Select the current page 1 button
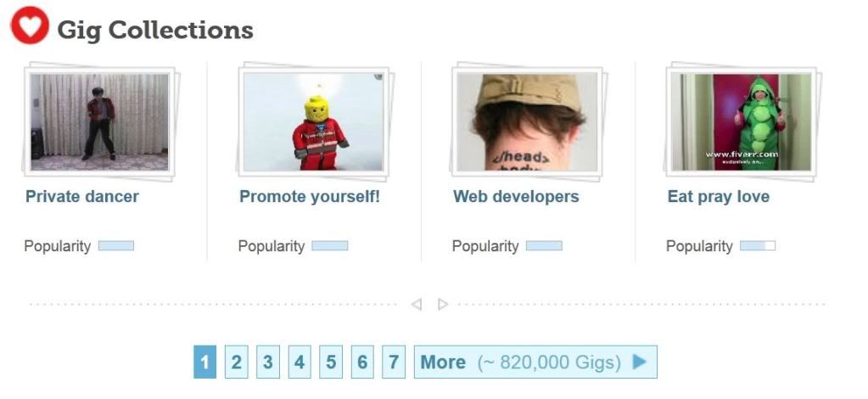The image size is (868, 399). (204, 362)
